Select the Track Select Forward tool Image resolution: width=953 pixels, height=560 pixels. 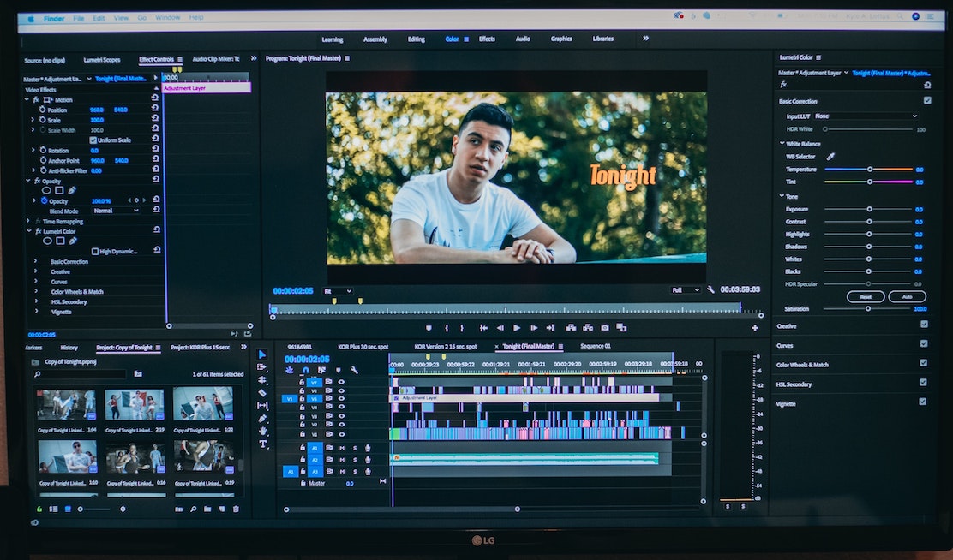point(262,367)
